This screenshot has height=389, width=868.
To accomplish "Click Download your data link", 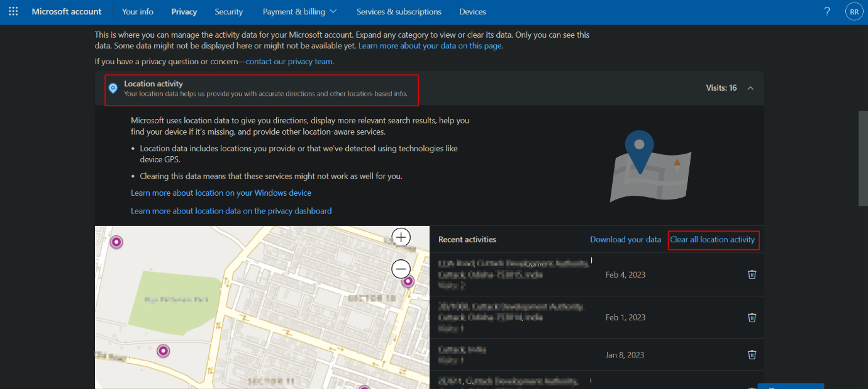I will [625, 239].
